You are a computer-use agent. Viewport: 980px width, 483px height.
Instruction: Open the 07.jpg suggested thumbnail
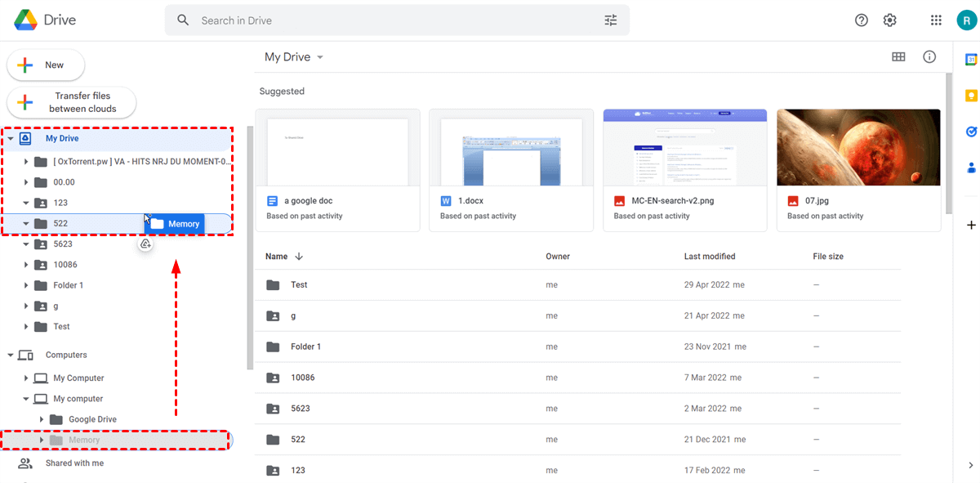pyautogui.click(x=858, y=148)
